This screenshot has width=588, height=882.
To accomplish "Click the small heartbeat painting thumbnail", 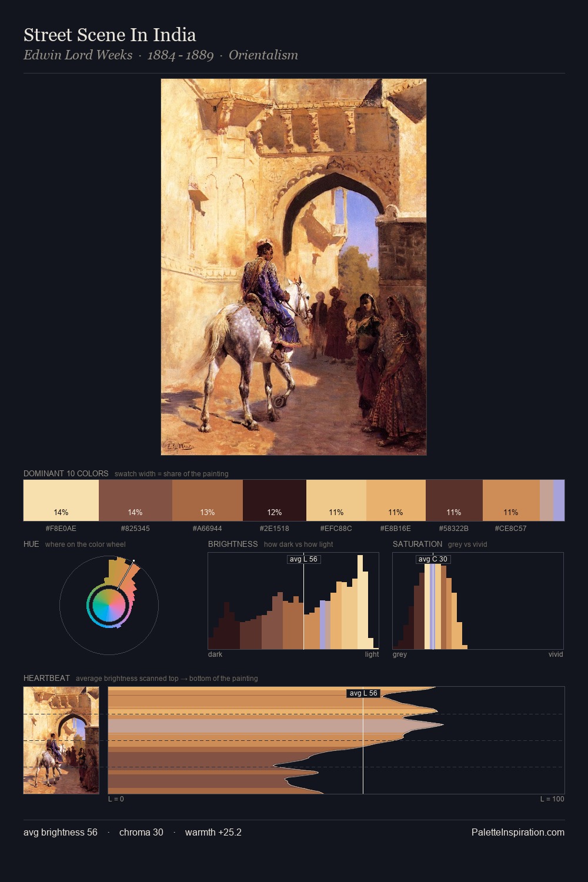I will click(61, 740).
